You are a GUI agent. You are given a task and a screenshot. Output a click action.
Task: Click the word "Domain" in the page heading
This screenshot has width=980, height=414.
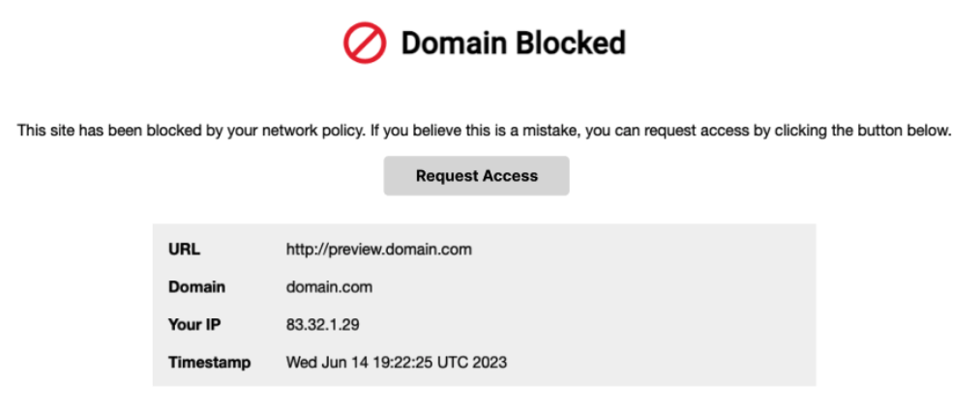(x=449, y=43)
